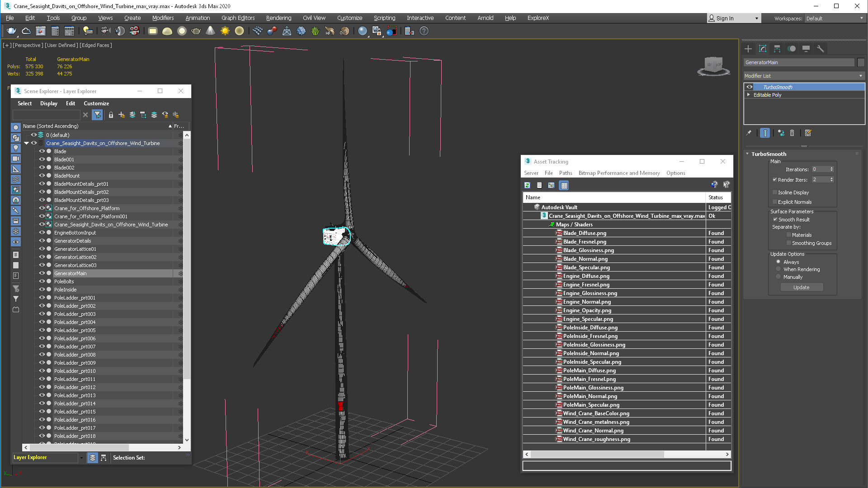
Task: Open Customize menu in Scene Explorer
Action: click(96, 103)
